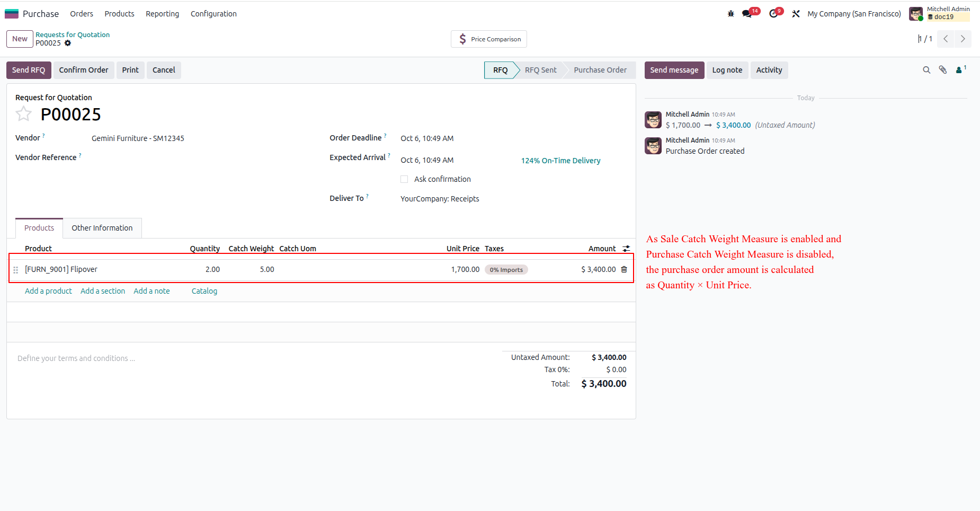Click the catch weight 5.00 cell
Viewport: 980px width, 511px height.
point(267,269)
